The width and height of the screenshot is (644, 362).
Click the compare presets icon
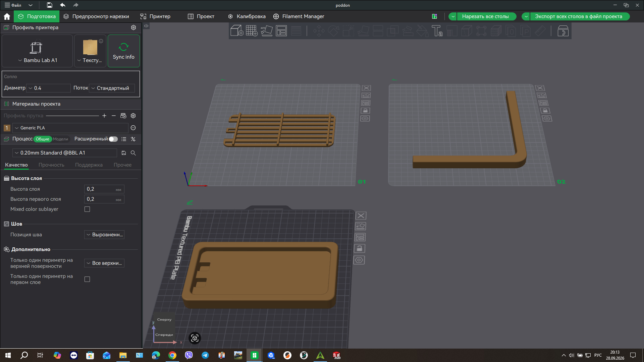(133, 139)
